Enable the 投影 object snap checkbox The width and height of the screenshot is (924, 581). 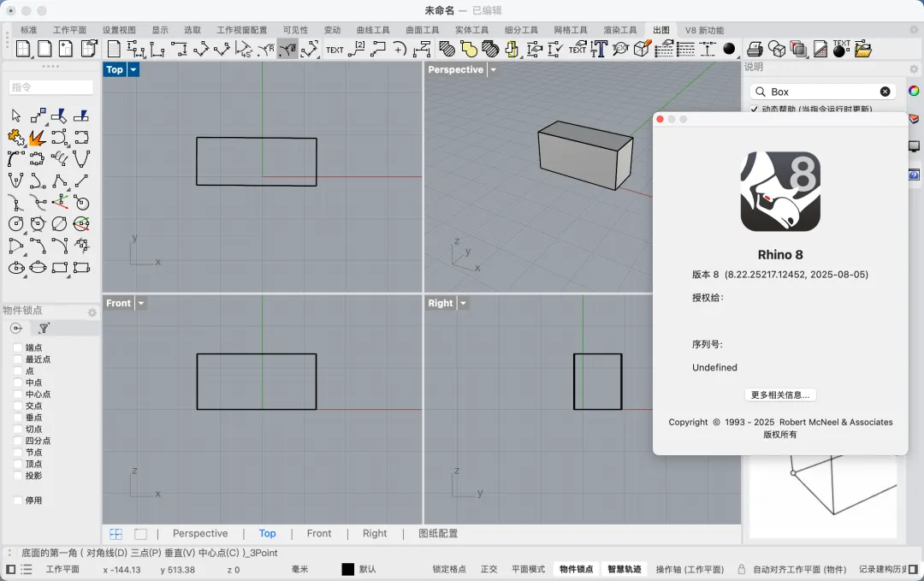click(x=18, y=476)
